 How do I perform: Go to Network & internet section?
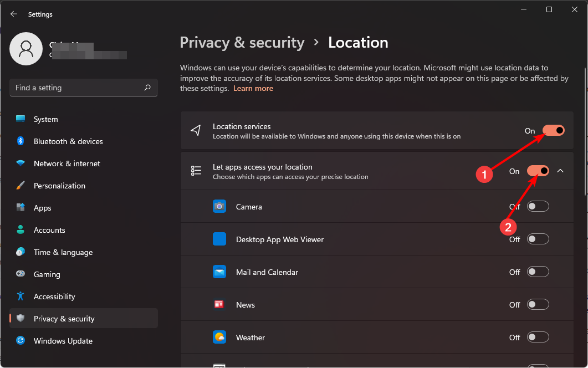tap(67, 163)
